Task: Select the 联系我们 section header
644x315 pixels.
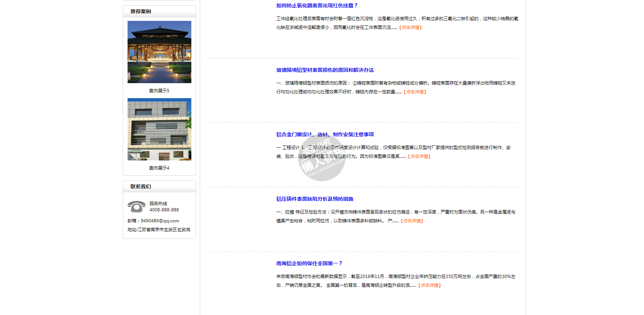Action: (x=159, y=186)
